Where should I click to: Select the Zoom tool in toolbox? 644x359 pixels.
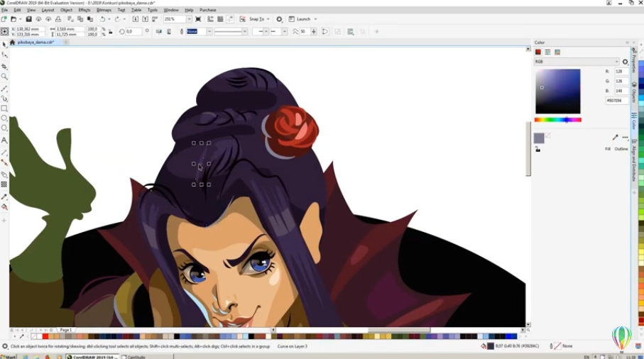tap(4, 77)
